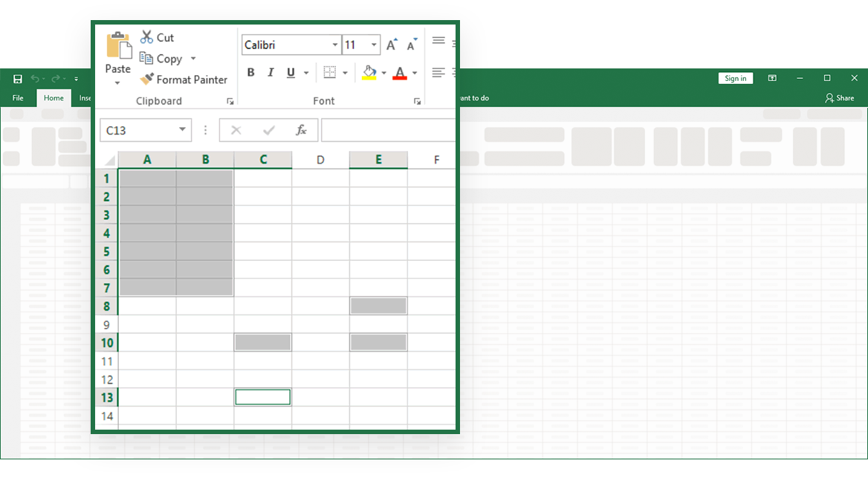Select the Format Painter brush

[x=147, y=80]
